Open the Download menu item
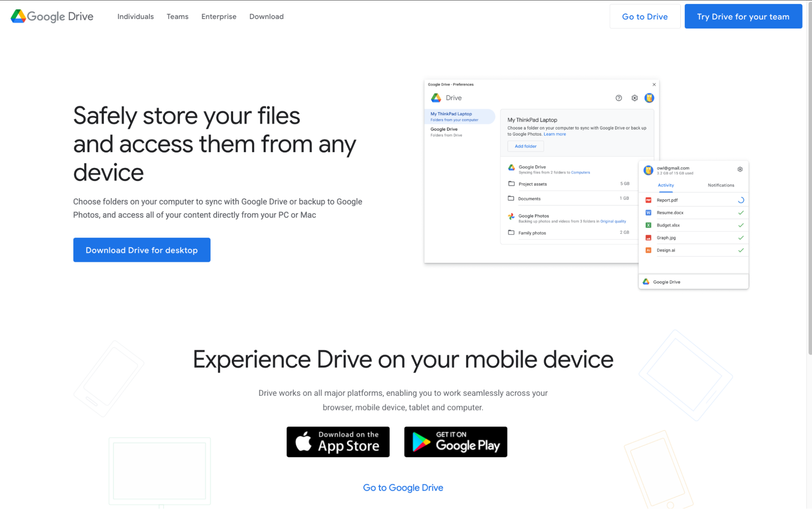Screen dimensions: 812x509 [266, 17]
